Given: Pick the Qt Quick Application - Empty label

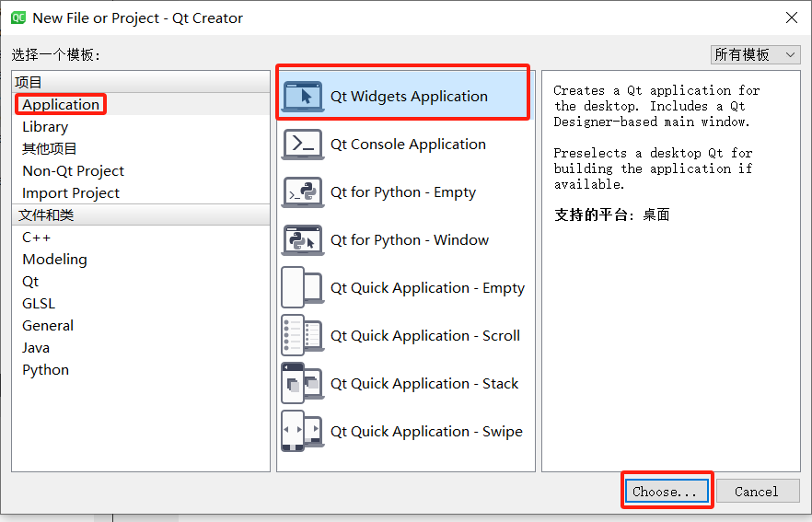Looking at the screenshot, I should pos(428,288).
